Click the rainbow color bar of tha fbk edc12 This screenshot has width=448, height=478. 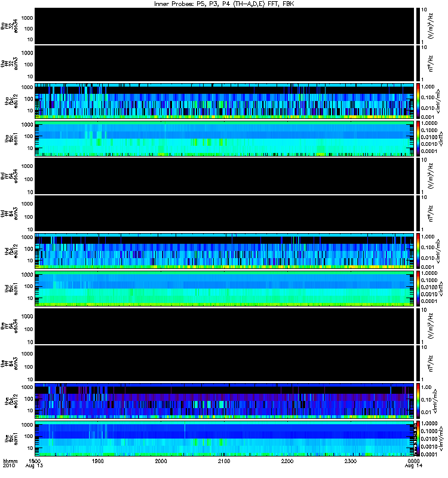(x=418, y=101)
